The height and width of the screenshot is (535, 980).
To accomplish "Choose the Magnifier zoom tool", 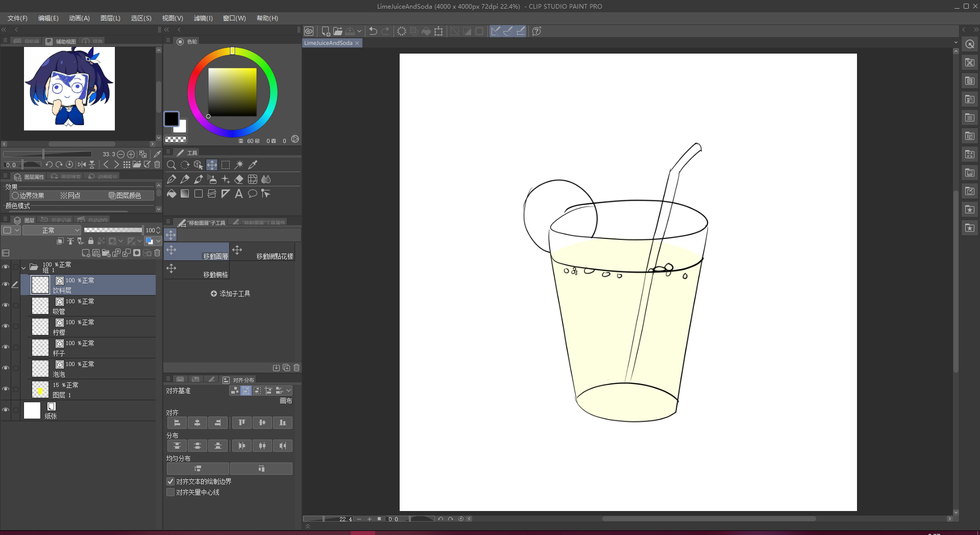I will tap(171, 165).
